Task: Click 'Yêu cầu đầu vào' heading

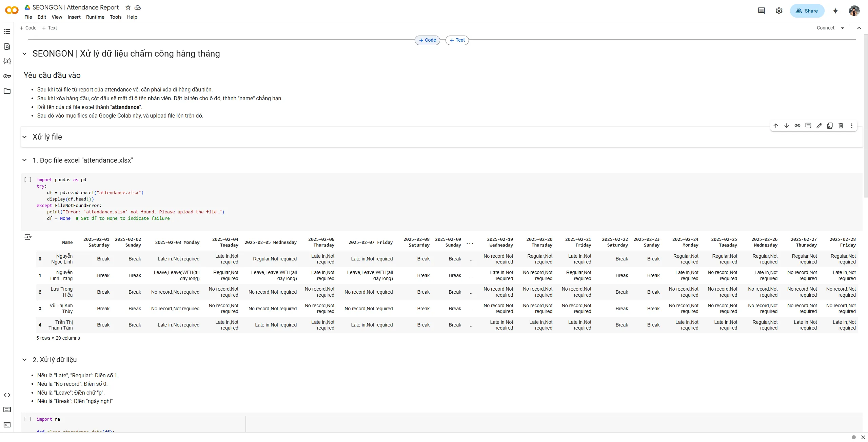Action: click(x=52, y=76)
